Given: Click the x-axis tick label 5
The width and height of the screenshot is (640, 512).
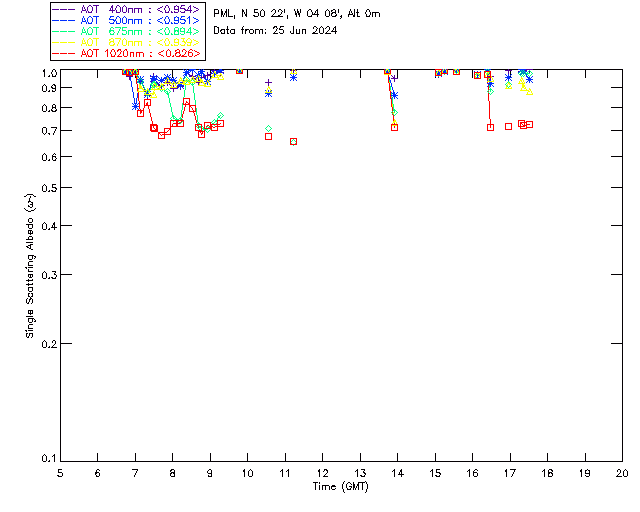Looking at the screenshot, I should pos(60,473).
